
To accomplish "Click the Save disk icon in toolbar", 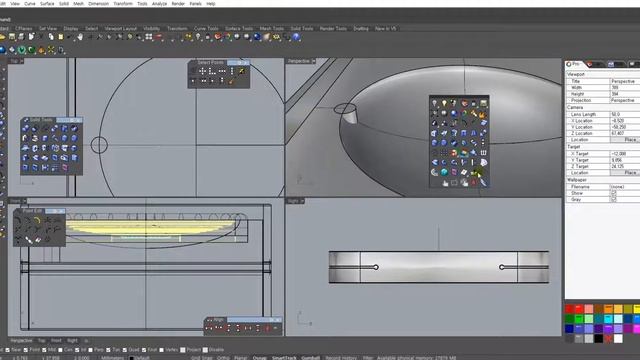I will [12, 37].
